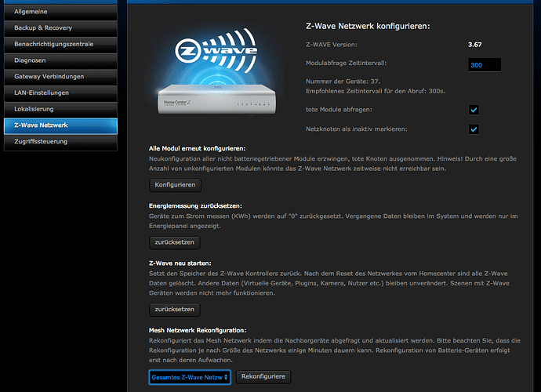Click 'Mesh Netzwerk Rekonfiguration:' heading
The width and height of the screenshot is (541, 392).
(198, 330)
